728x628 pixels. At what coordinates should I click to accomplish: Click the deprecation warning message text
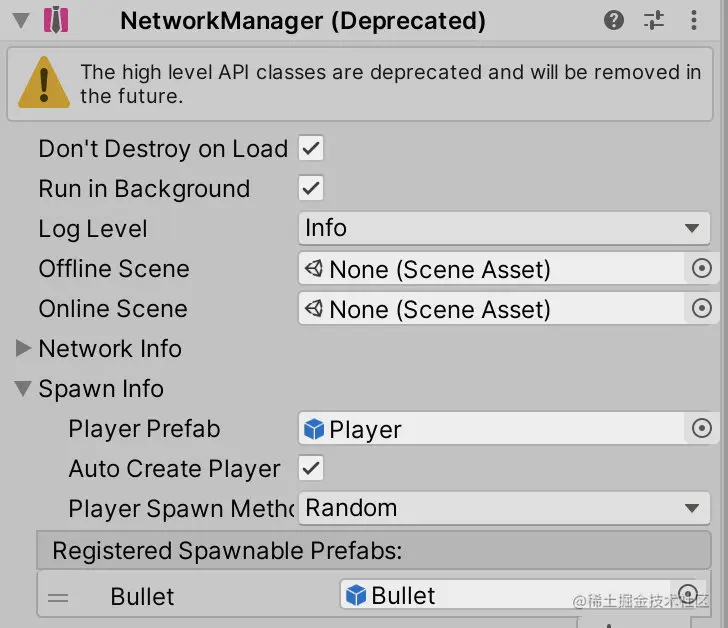point(390,84)
